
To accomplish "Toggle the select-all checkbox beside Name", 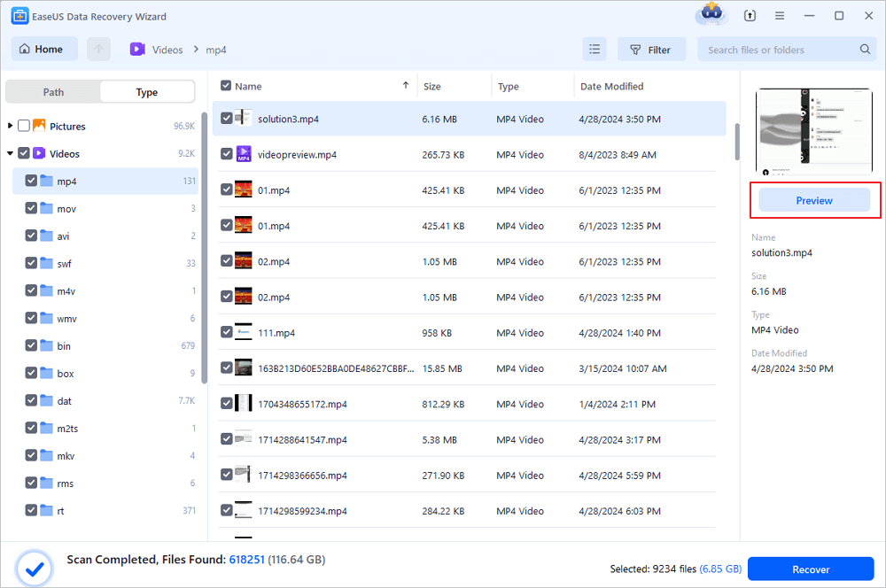I will [x=226, y=86].
